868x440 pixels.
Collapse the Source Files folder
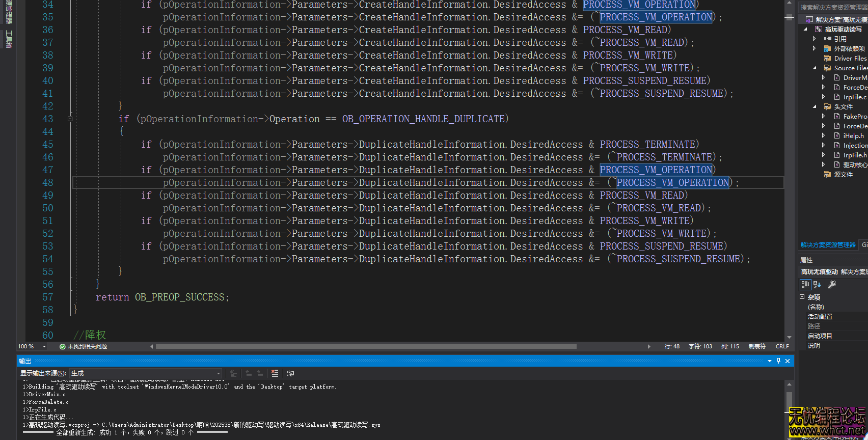814,68
